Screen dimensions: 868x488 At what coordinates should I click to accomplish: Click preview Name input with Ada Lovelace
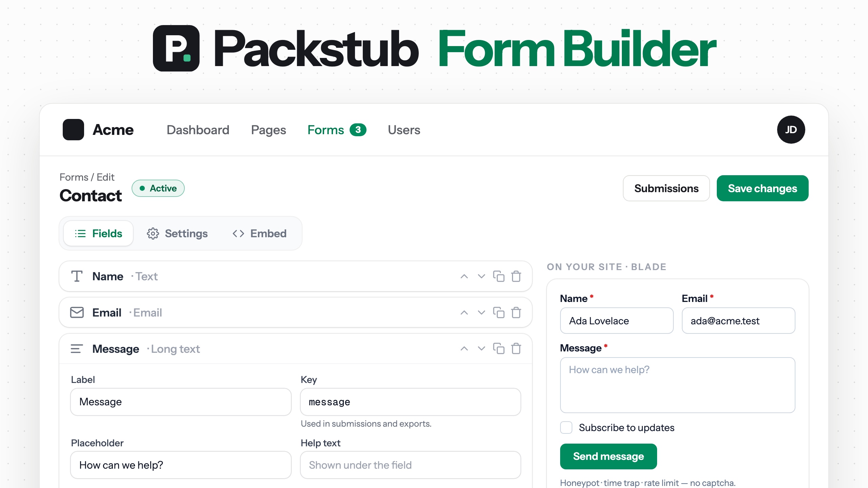point(617,321)
